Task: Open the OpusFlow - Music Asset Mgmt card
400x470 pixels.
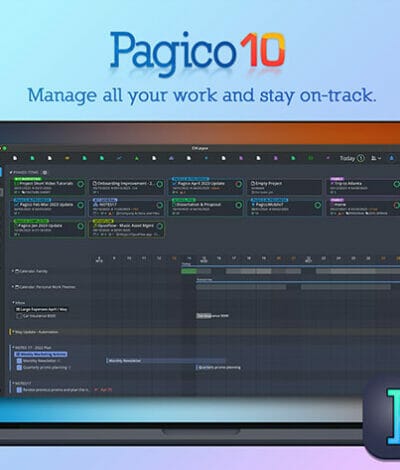Action: click(x=127, y=229)
